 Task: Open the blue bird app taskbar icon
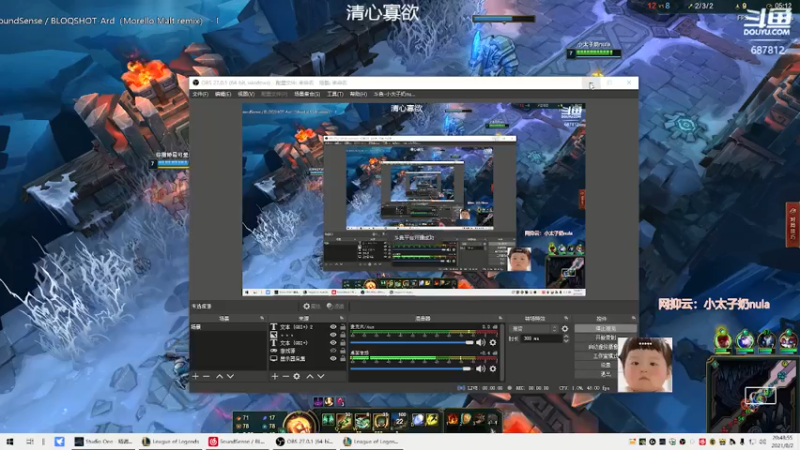[60, 441]
